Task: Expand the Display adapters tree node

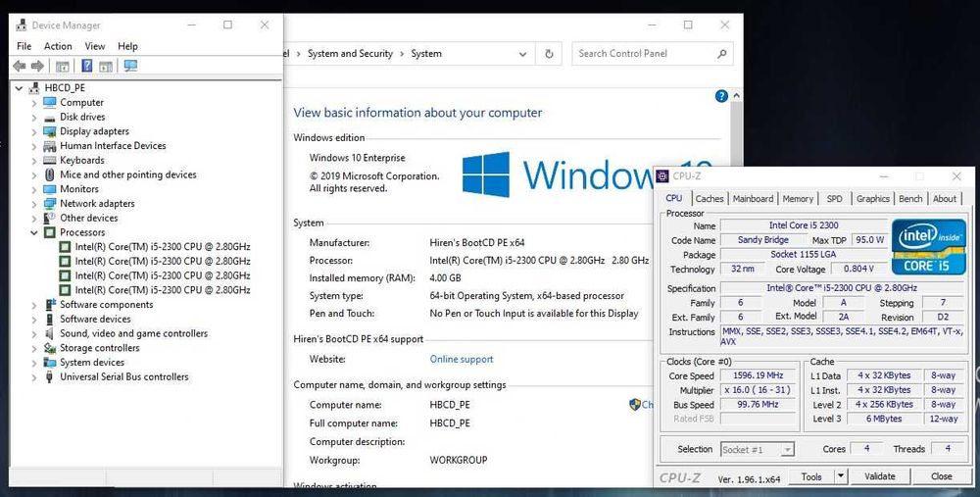Action: click(33, 131)
